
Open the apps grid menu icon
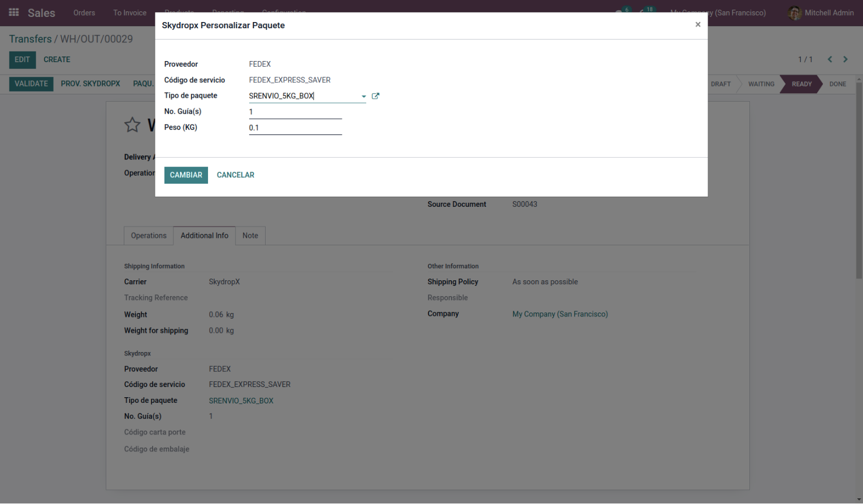coord(14,12)
